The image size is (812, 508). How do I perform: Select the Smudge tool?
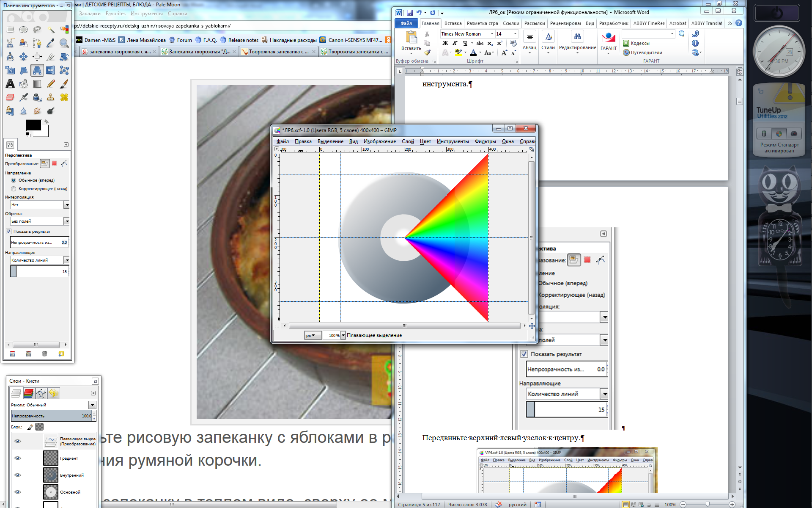pos(37,111)
